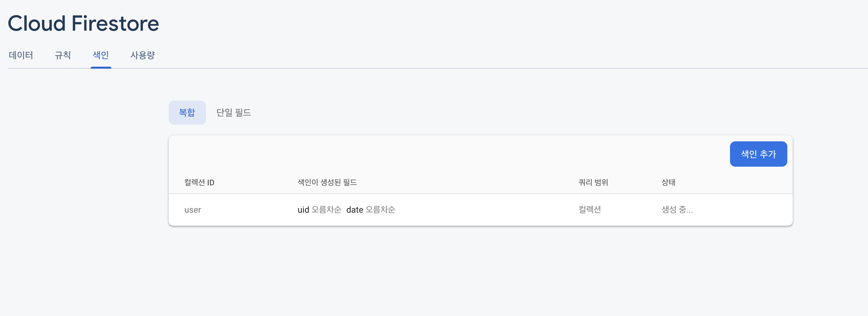Click the 상태 column header
868x316 pixels.
pyautogui.click(x=668, y=183)
